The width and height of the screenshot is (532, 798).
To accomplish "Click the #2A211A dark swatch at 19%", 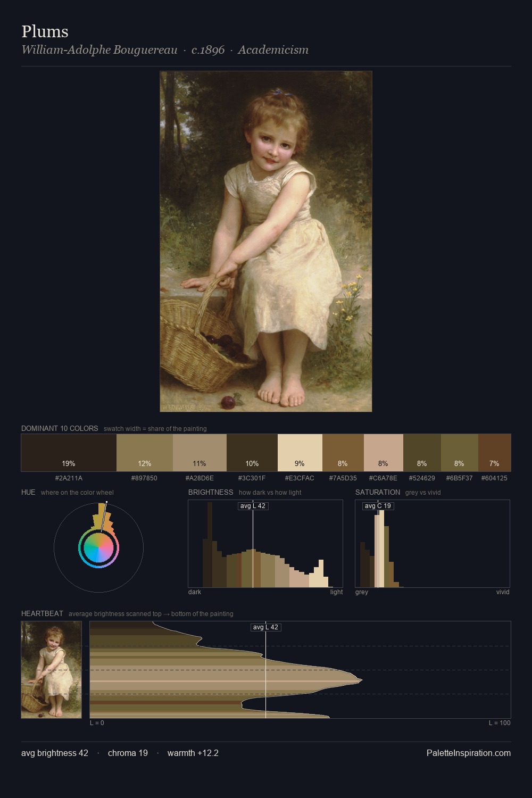I will point(69,453).
